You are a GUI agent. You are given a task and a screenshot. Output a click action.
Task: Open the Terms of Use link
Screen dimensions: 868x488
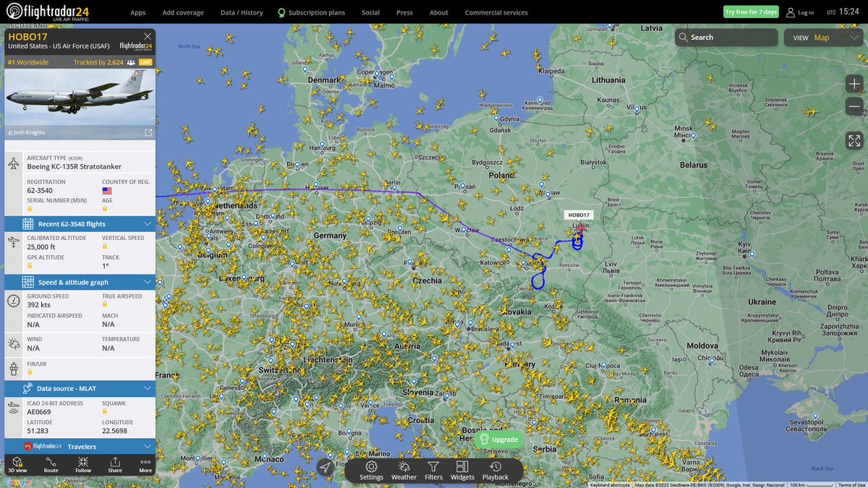click(852, 485)
